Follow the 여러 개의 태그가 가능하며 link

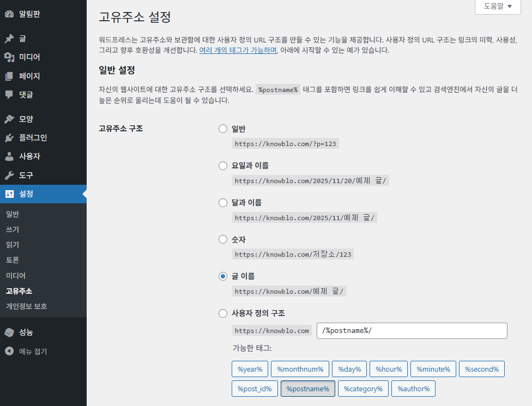pos(238,50)
